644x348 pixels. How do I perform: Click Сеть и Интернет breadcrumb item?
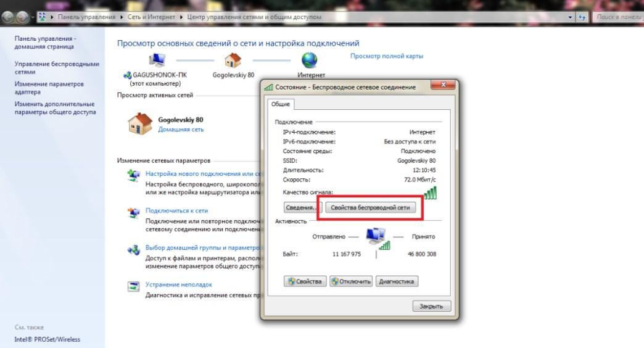[151, 17]
